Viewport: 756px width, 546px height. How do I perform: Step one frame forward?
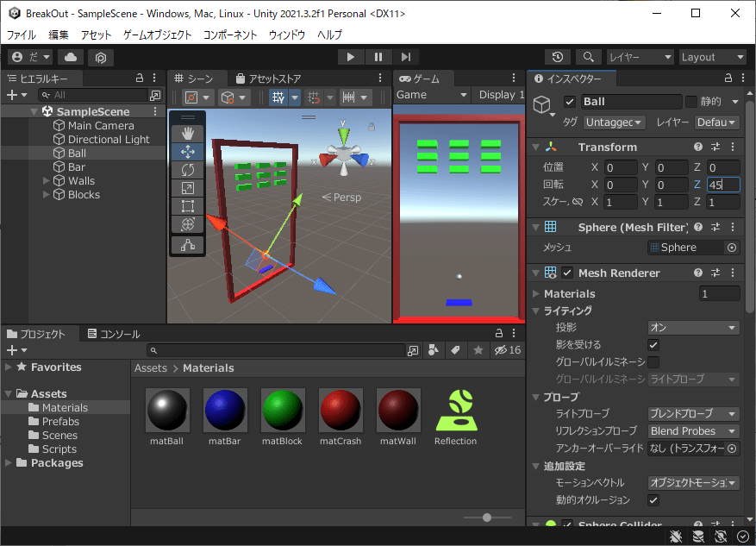tap(406, 57)
